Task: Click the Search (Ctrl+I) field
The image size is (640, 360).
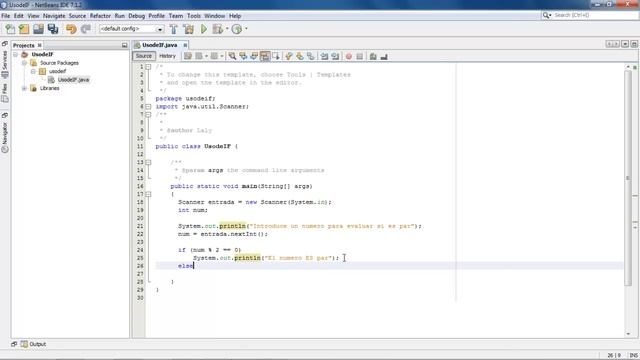Action: pos(589,15)
